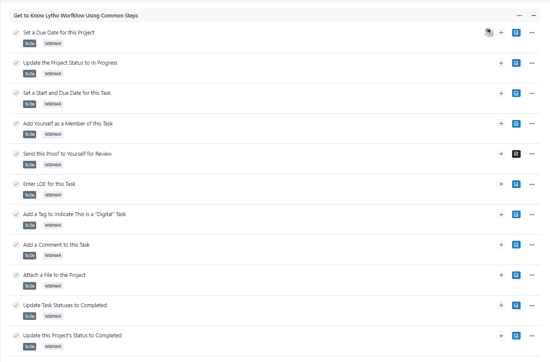Open the 'Set a Due Date for this Project' task

[59, 33]
